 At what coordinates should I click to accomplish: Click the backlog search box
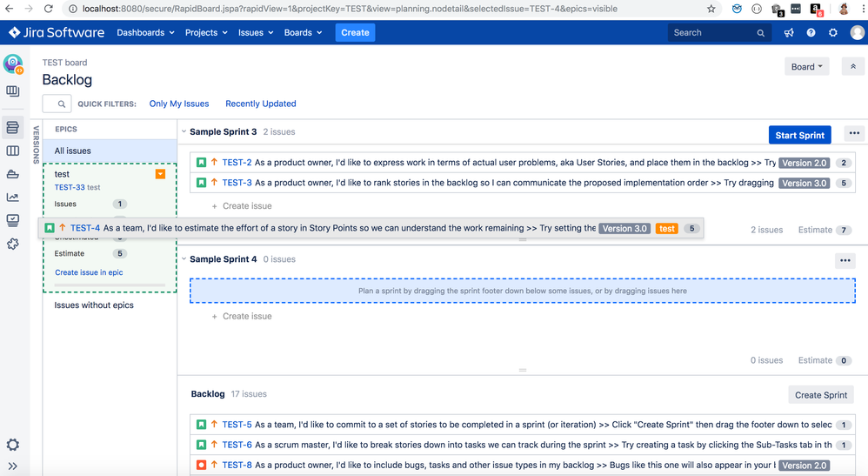57,104
